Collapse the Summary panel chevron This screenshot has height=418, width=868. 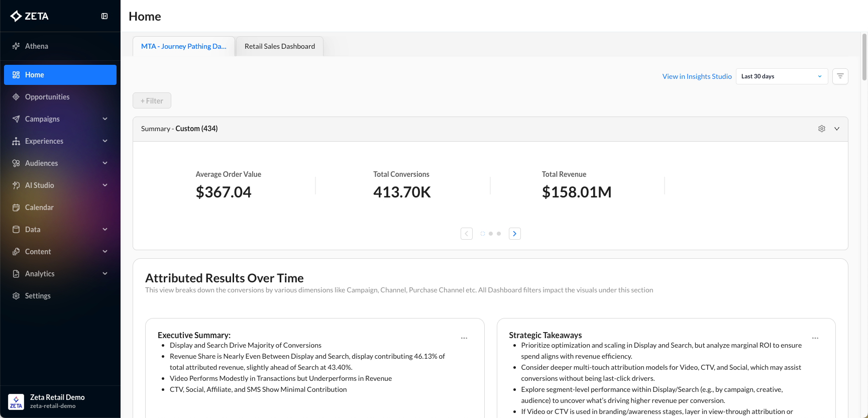[x=837, y=129]
